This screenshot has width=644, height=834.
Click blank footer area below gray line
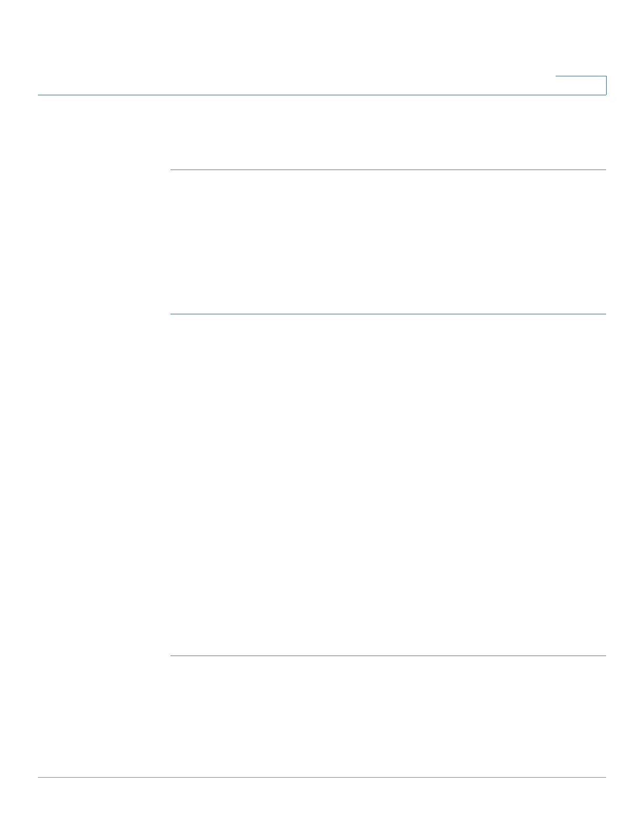(x=322, y=806)
